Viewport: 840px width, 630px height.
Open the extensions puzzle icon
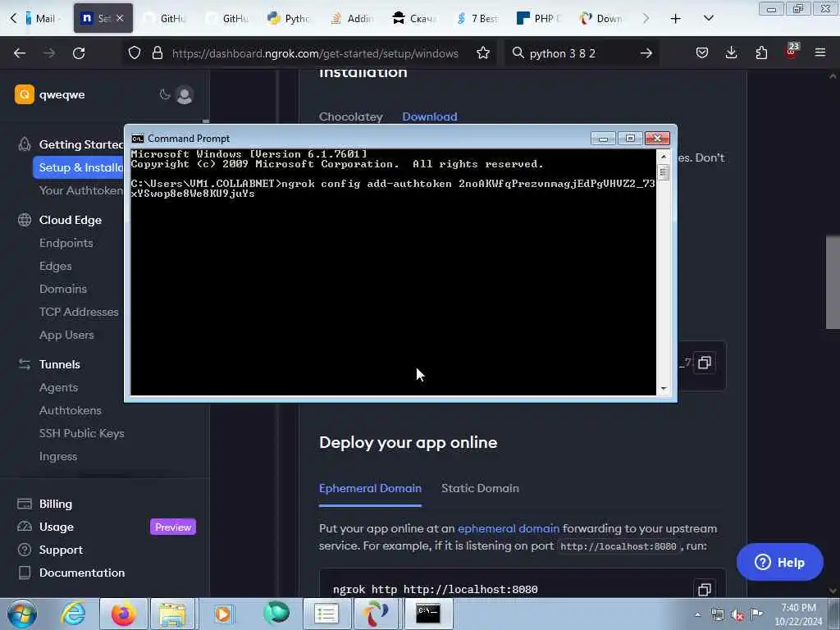761,52
